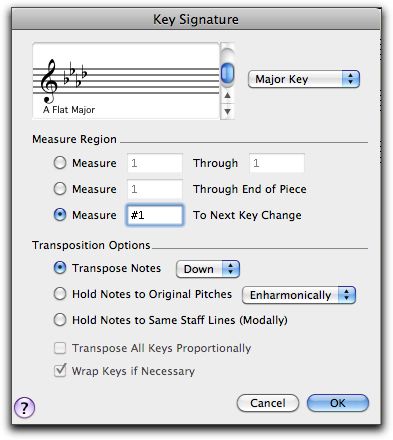The height and width of the screenshot is (440, 393).
Task: Click the OK button
Action: click(338, 403)
